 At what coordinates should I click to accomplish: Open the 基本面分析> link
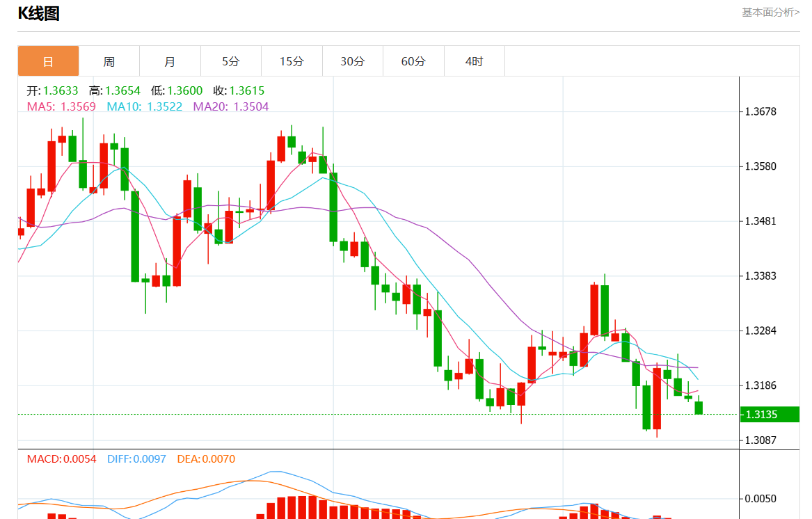click(x=770, y=12)
